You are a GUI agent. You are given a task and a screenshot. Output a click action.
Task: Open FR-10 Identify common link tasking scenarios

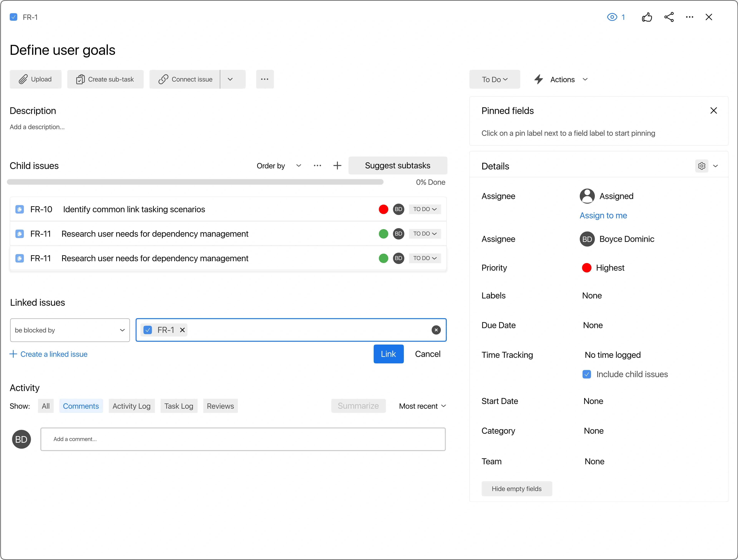pyautogui.click(x=134, y=210)
